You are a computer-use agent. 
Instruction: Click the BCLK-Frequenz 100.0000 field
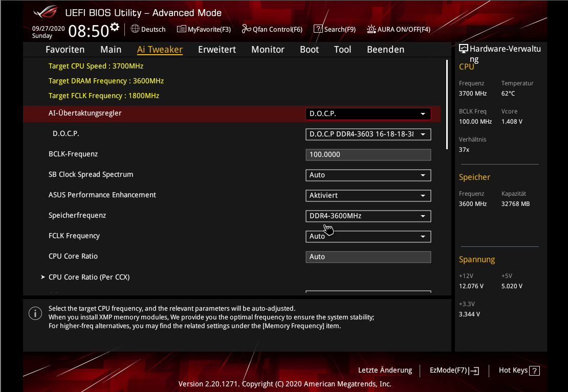point(368,154)
